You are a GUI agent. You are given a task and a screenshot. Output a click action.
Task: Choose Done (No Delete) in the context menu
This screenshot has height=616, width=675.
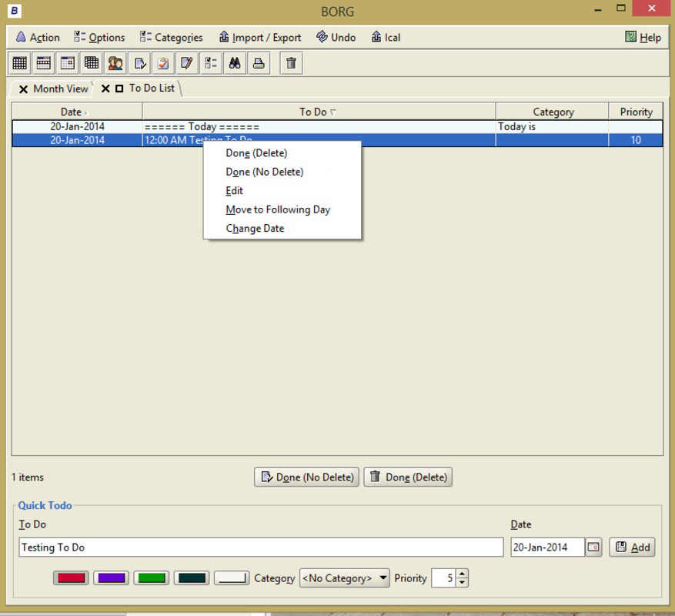click(x=282, y=172)
